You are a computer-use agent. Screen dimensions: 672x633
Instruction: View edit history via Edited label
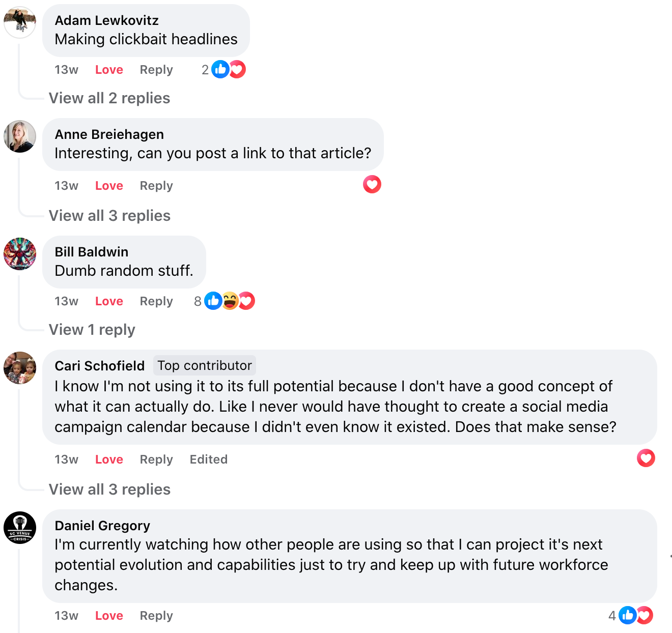click(x=208, y=459)
